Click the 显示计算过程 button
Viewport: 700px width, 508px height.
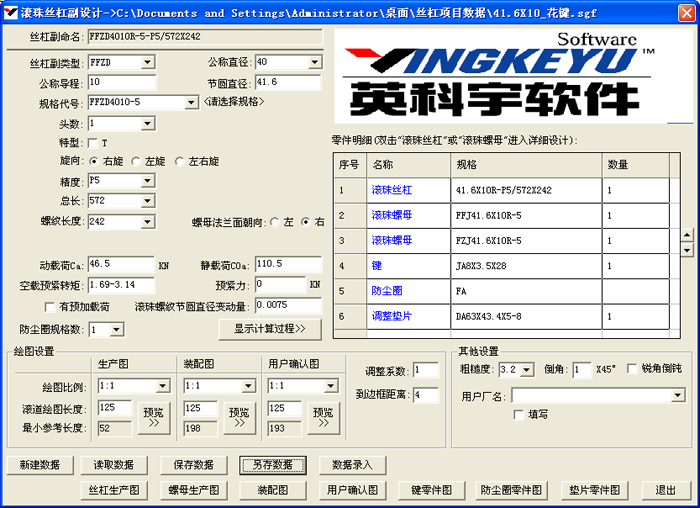pos(270,328)
